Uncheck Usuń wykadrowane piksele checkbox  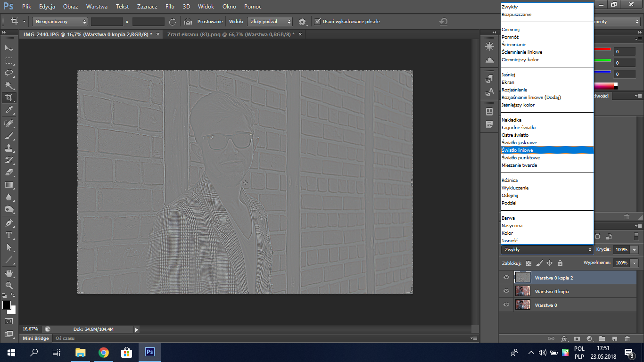pyautogui.click(x=318, y=22)
